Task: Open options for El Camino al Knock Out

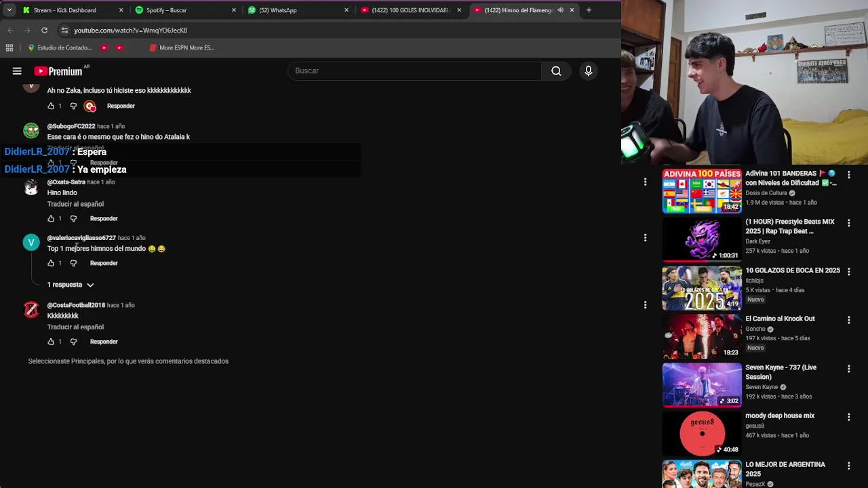Action: [848, 320]
